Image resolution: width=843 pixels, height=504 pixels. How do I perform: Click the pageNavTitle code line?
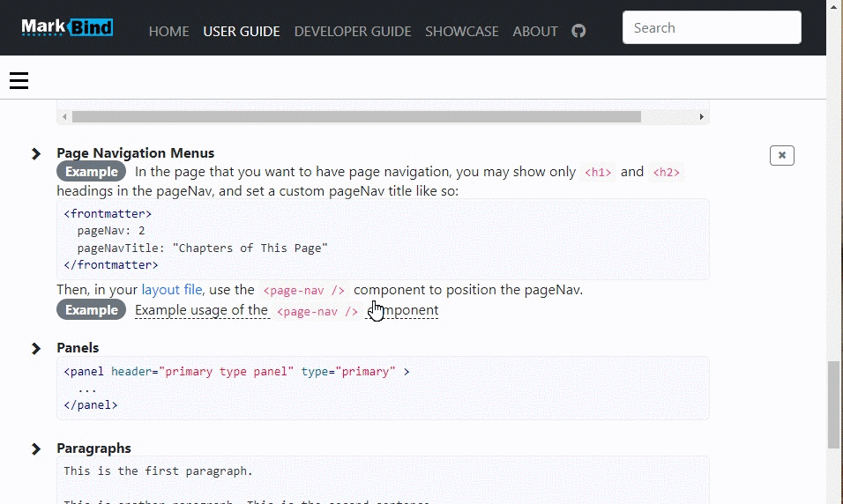click(202, 248)
